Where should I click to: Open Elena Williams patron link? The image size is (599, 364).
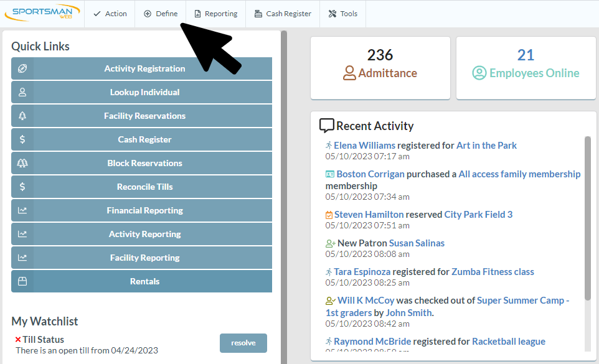click(x=364, y=146)
